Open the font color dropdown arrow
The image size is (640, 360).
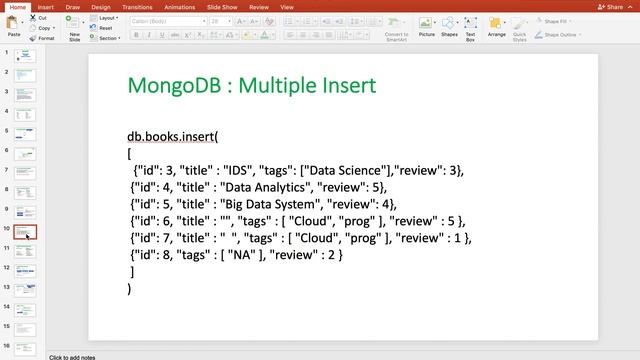click(x=273, y=36)
